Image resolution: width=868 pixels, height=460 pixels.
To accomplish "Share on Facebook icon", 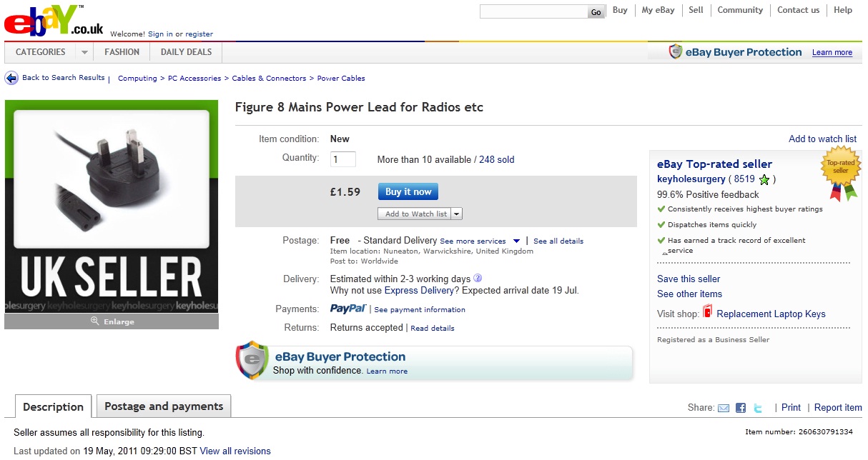I will [741, 408].
